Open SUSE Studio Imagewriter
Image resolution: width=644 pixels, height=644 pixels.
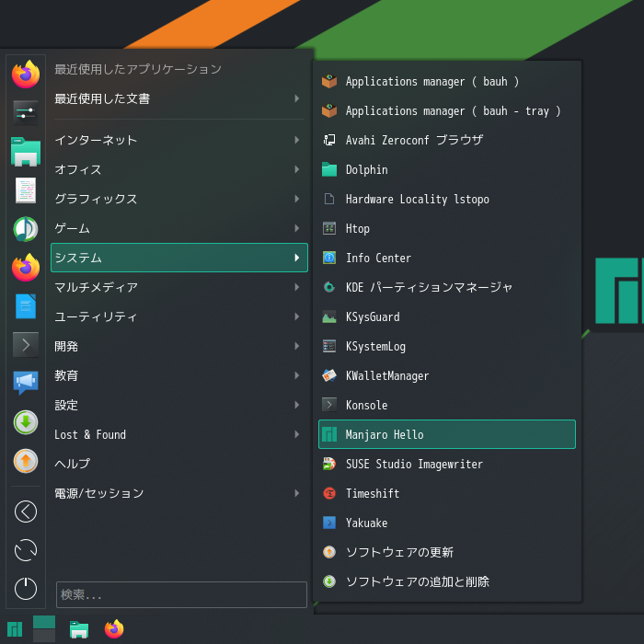click(x=447, y=464)
